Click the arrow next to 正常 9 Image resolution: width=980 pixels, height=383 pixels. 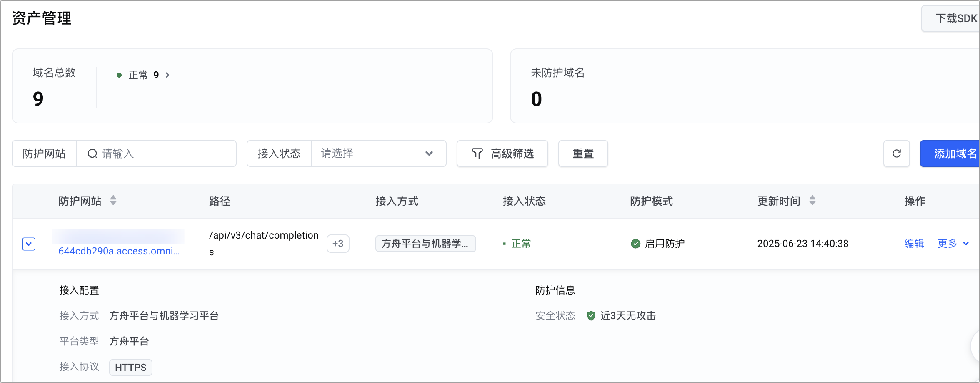point(167,75)
